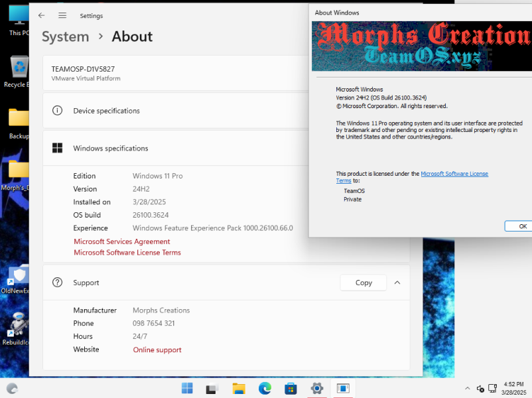Select the Version value 24H2 in Settings

(x=141, y=189)
